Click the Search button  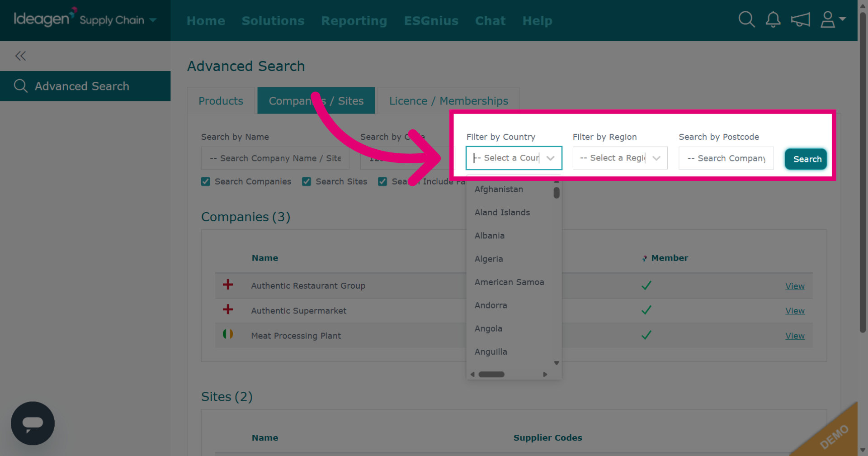click(x=806, y=159)
